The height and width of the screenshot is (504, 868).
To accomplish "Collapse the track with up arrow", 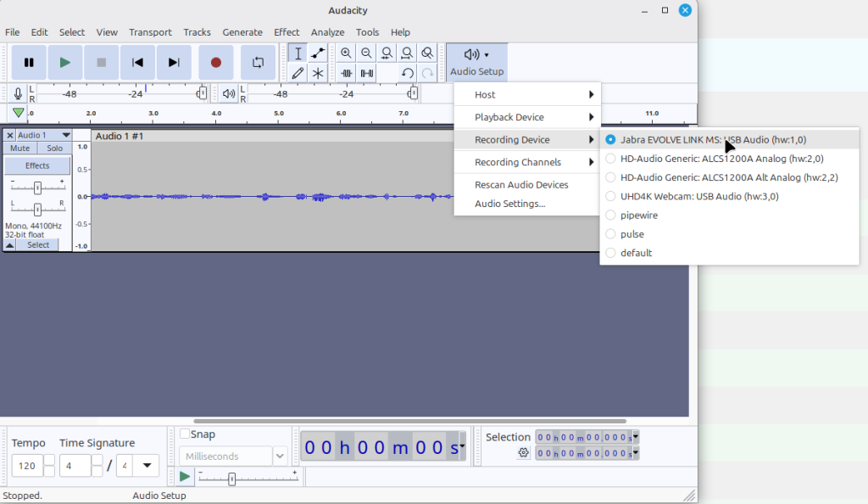I will tap(10, 245).
